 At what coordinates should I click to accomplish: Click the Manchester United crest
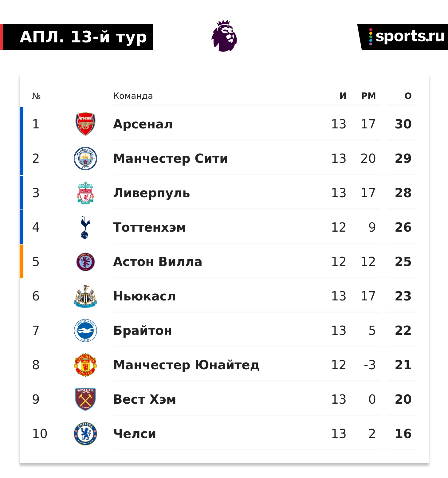pos(85,365)
